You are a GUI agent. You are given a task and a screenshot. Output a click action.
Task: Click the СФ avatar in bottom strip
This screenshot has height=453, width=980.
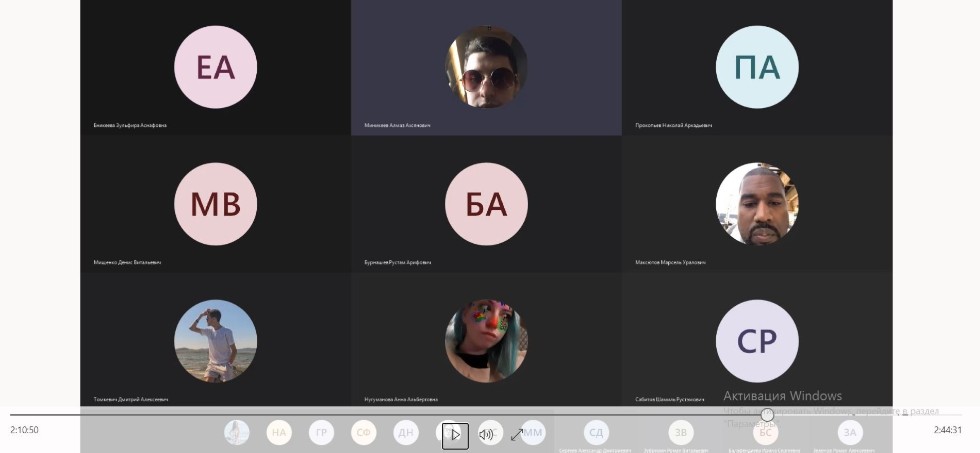click(364, 433)
